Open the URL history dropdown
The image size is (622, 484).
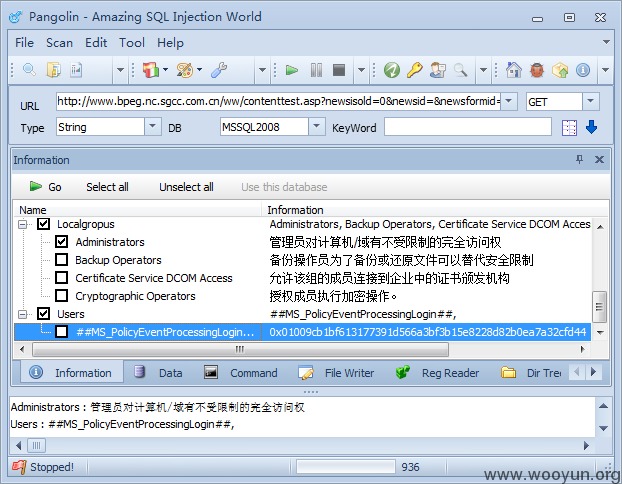(509, 101)
